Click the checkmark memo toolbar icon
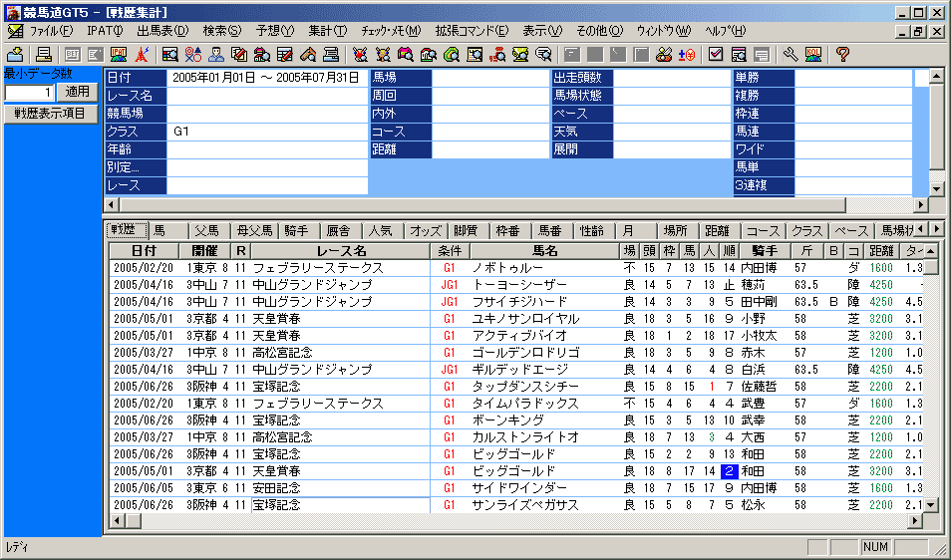Screen dimensions: 951x560 pos(716,54)
